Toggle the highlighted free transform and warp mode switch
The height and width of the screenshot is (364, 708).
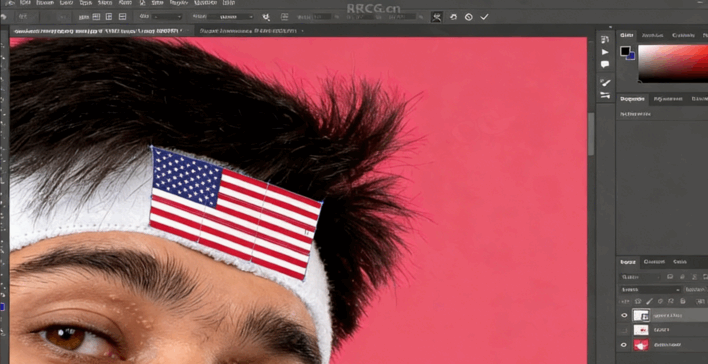click(436, 17)
